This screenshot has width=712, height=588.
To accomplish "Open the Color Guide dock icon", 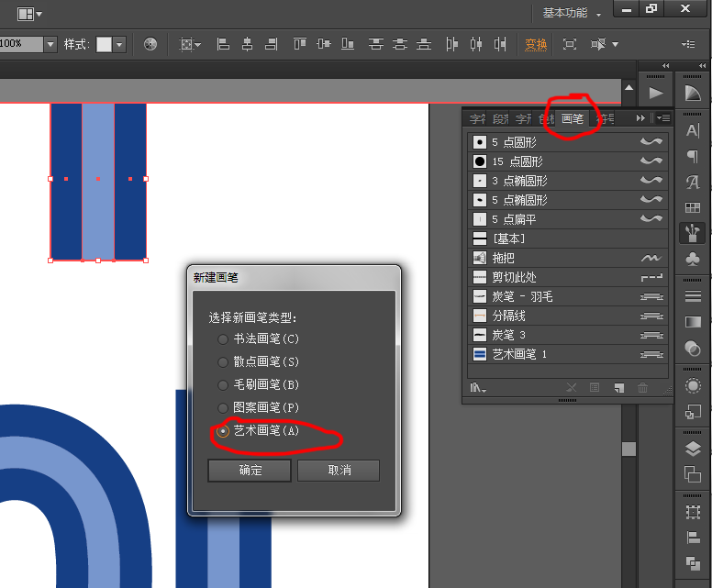I will 693,94.
